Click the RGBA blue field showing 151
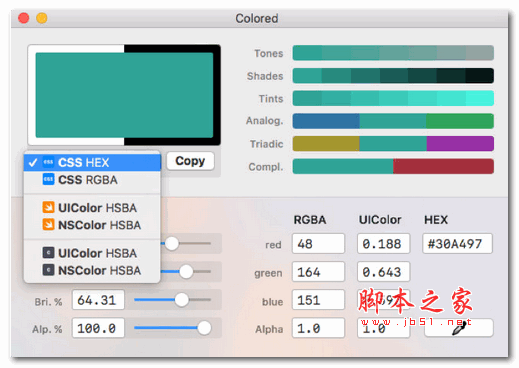This screenshot has height=368, width=519. (x=318, y=300)
